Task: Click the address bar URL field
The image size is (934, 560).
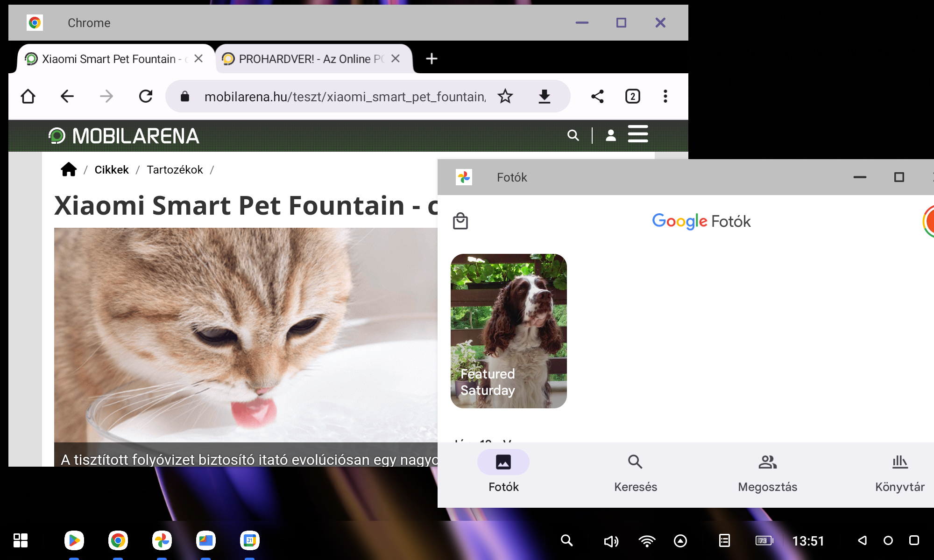Action: (345, 97)
